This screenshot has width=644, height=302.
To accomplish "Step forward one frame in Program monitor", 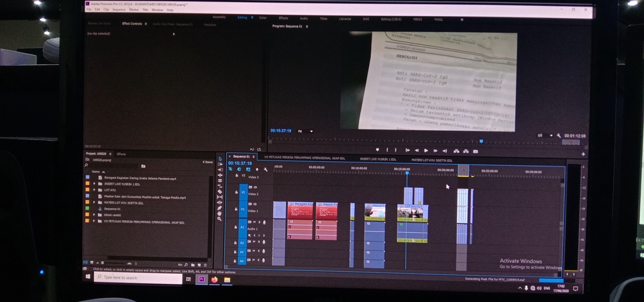I will (x=435, y=151).
